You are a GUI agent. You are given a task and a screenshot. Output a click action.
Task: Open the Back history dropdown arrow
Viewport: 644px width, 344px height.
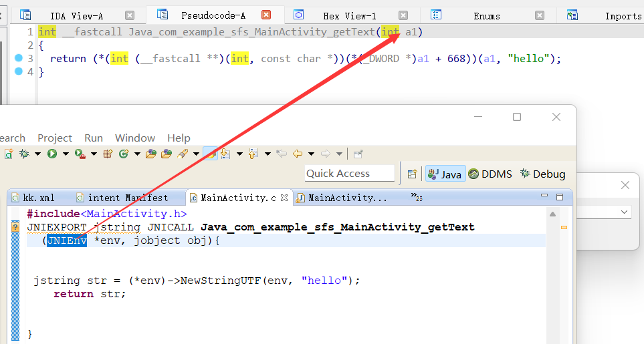point(312,154)
